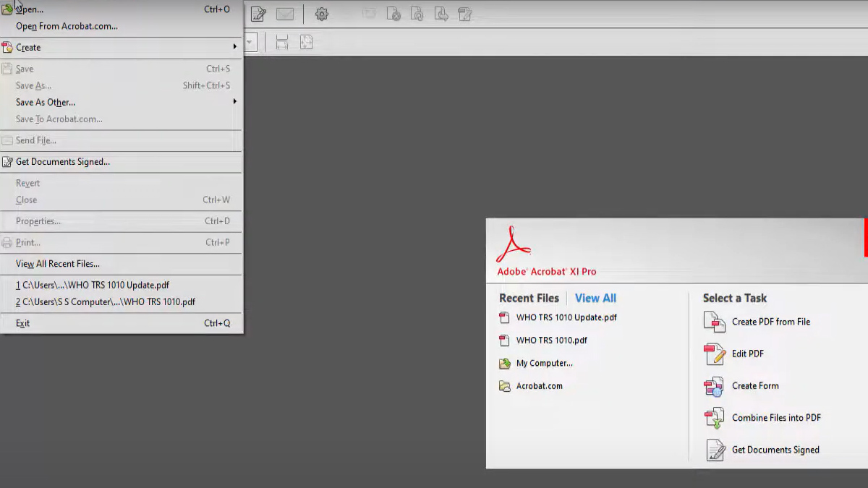The width and height of the screenshot is (868, 488).
Task: Click Revert in the File menu
Action: click(x=122, y=183)
